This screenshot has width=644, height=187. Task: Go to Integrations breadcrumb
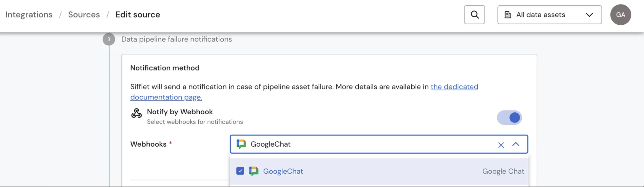click(29, 15)
